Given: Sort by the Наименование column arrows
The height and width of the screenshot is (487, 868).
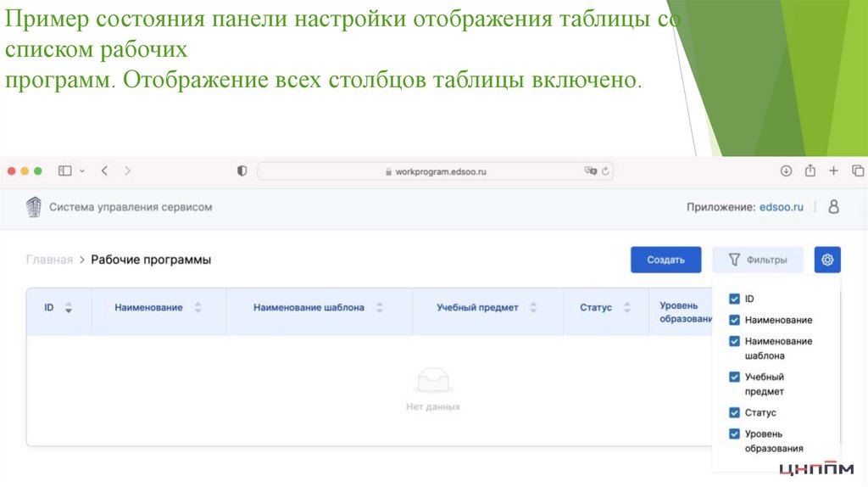Looking at the screenshot, I should pyautogui.click(x=198, y=307).
